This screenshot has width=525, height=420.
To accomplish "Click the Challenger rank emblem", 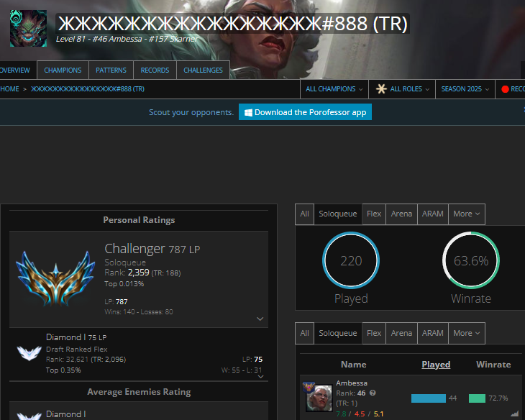I will (x=55, y=278).
